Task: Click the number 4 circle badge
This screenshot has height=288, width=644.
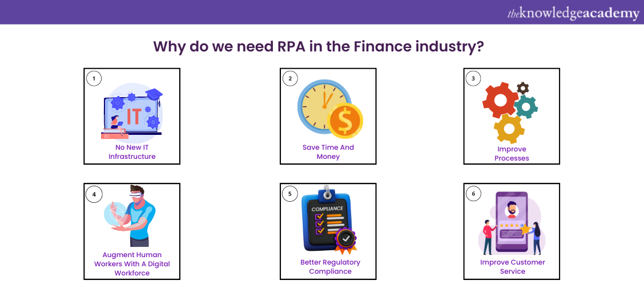Action: [94, 194]
